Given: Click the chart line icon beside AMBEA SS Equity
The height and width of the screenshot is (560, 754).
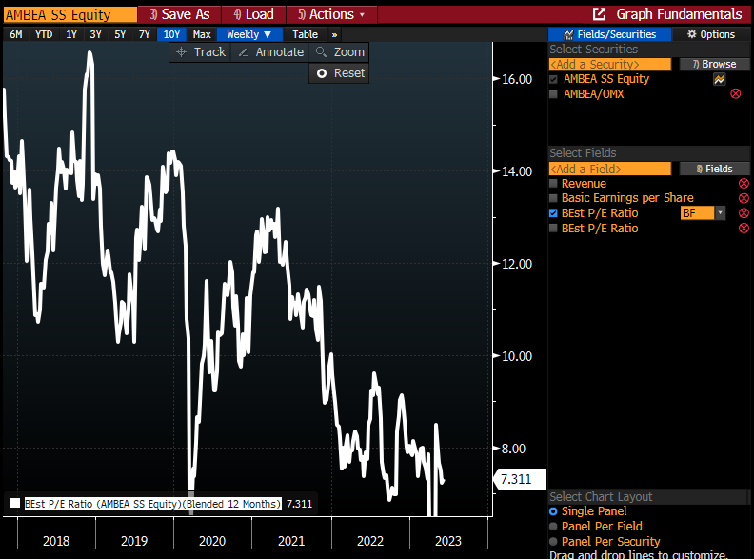Looking at the screenshot, I should [x=720, y=79].
